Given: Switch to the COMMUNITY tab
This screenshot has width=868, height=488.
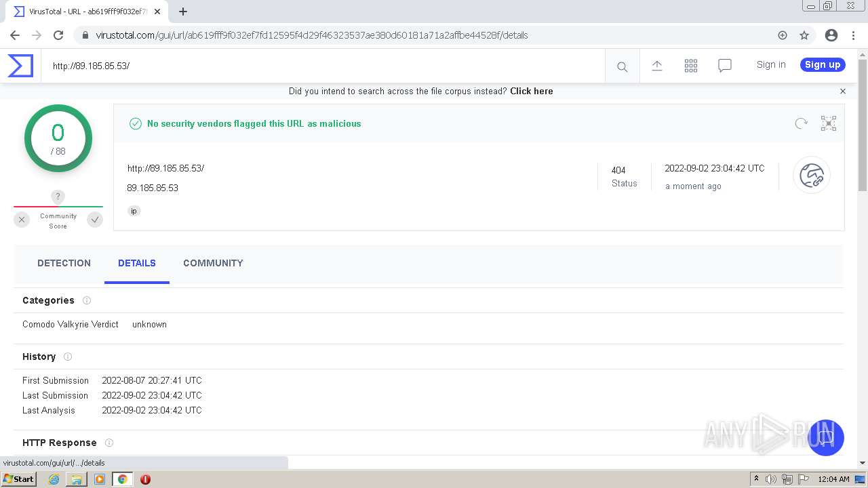Looking at the screenshot, I should tap(213, 263).
